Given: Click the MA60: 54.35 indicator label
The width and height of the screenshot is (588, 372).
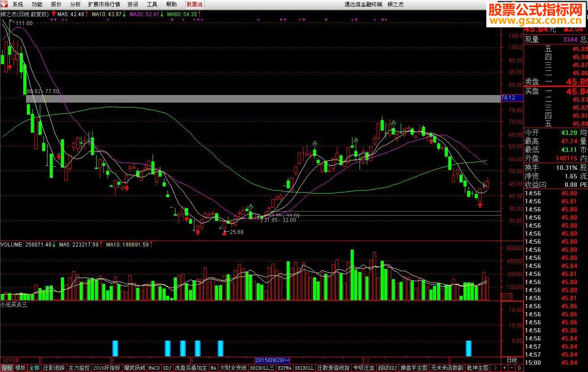Looking at the screenshot, I should 182,14.
